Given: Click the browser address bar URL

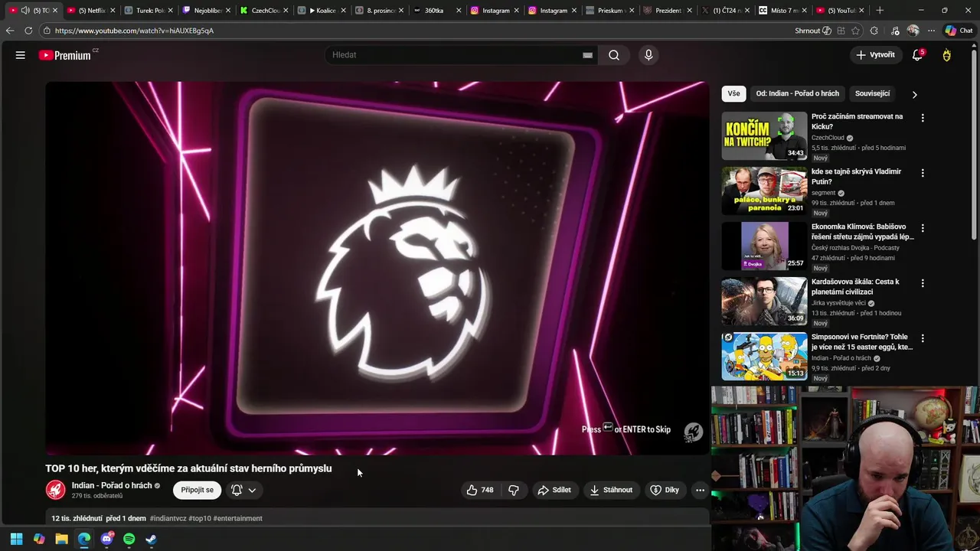Looking at the screenshot, I should pos(134,31).
